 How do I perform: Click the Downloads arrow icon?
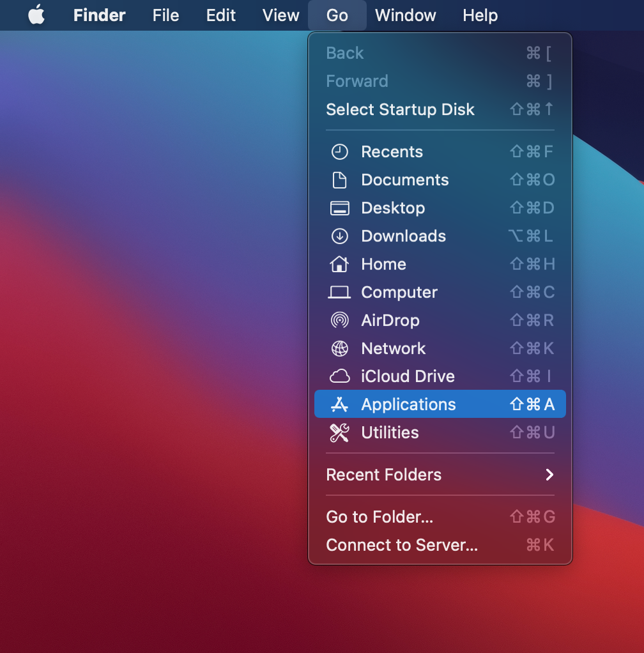pyautogui.click(x=339, y=236)
